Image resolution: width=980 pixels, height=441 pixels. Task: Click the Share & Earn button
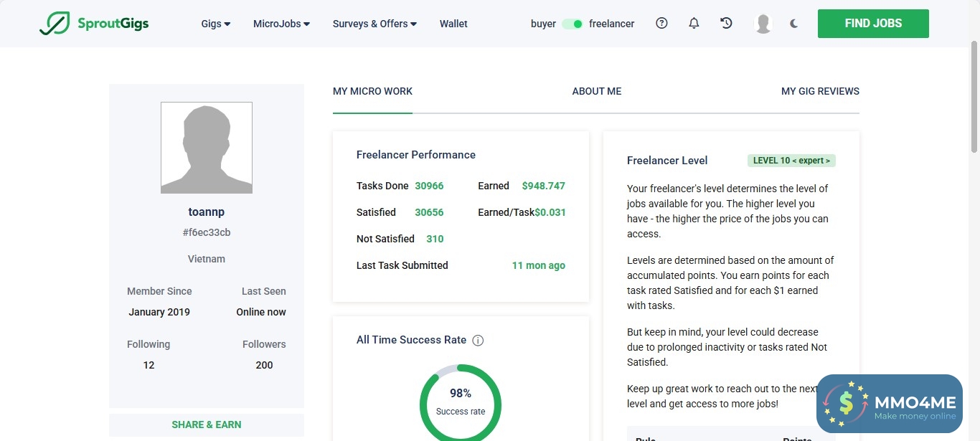click(x=207, y=425)
